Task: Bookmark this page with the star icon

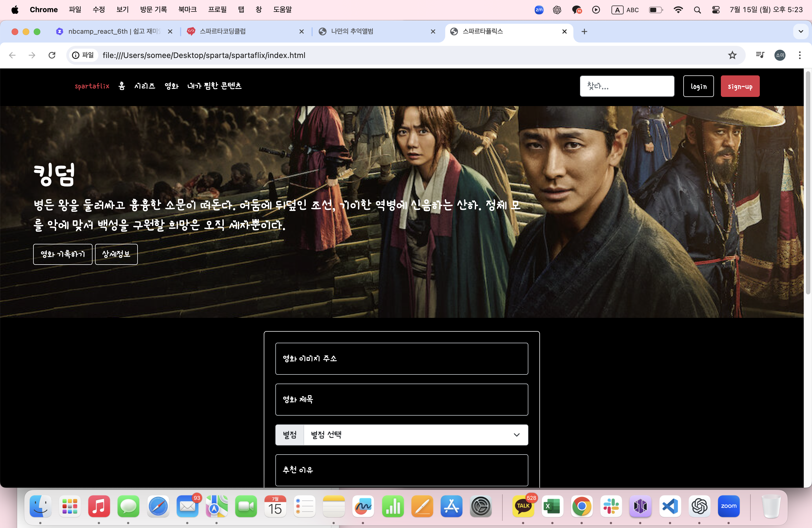Action: point(732,55)
